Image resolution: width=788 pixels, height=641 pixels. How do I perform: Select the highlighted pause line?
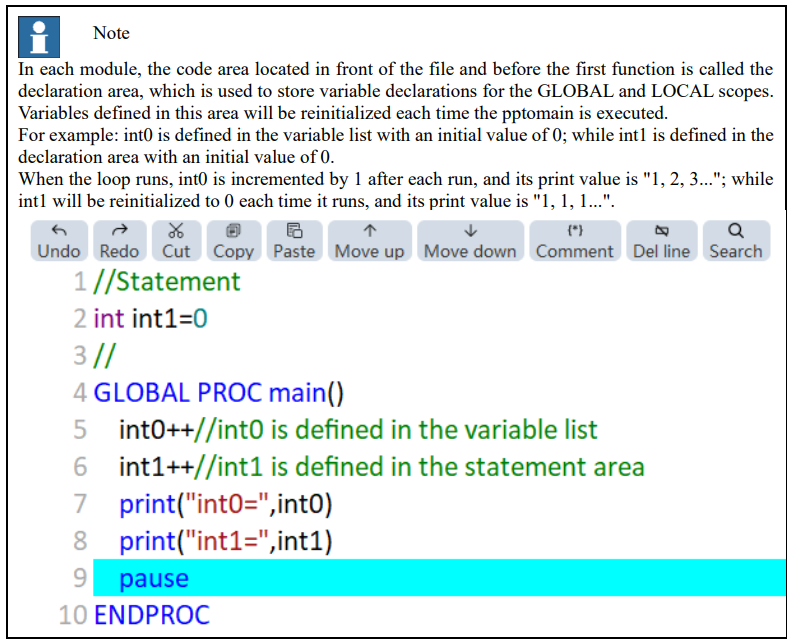(439, 578)
